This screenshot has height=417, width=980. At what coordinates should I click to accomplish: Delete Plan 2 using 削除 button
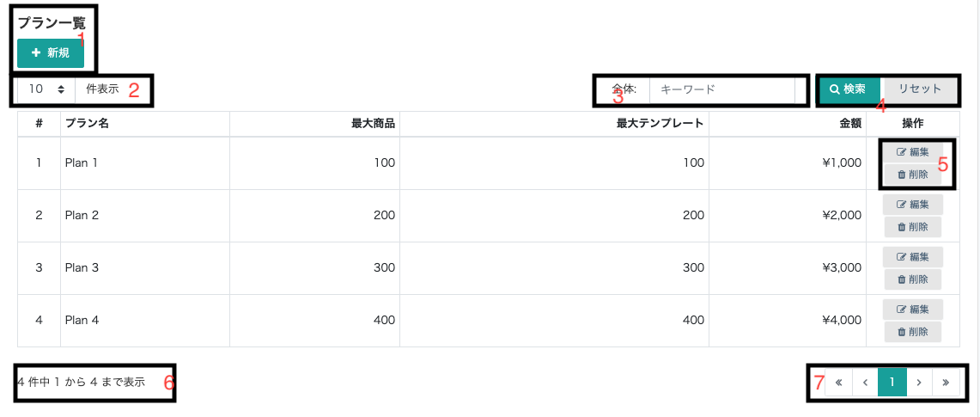[912, 227]
